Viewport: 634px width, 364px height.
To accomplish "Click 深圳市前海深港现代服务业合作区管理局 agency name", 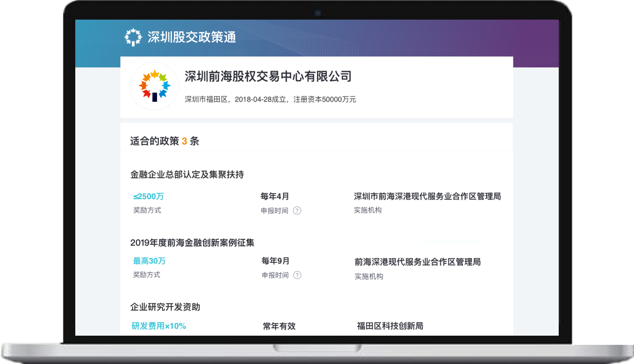I will click(427, 196).
